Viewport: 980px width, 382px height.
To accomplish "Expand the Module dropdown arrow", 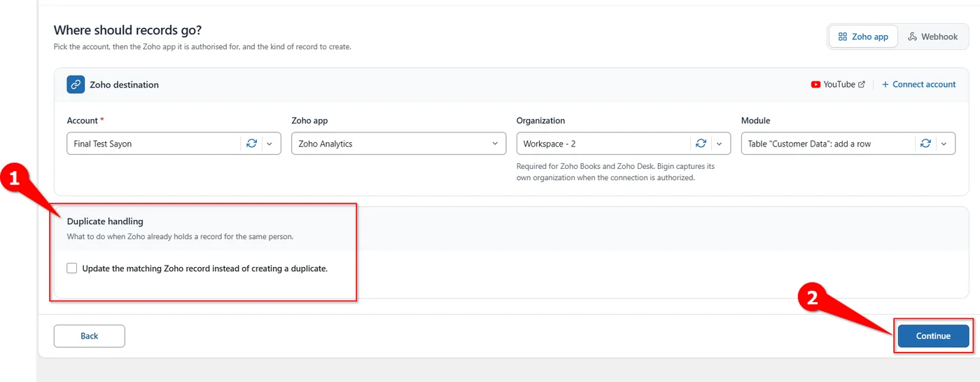I will (944, 144).
